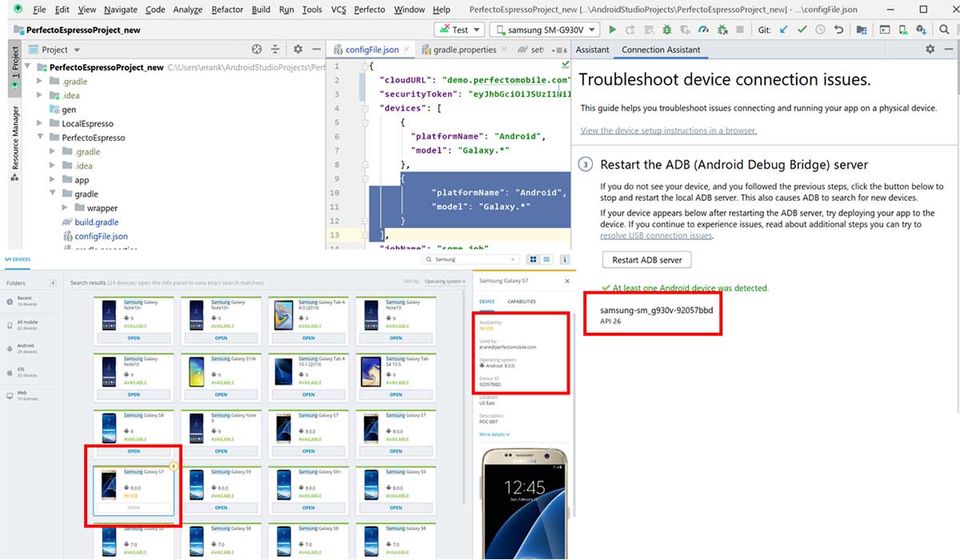Open the Assistant panel settings gear
The image size is (960, 560).
930,49
